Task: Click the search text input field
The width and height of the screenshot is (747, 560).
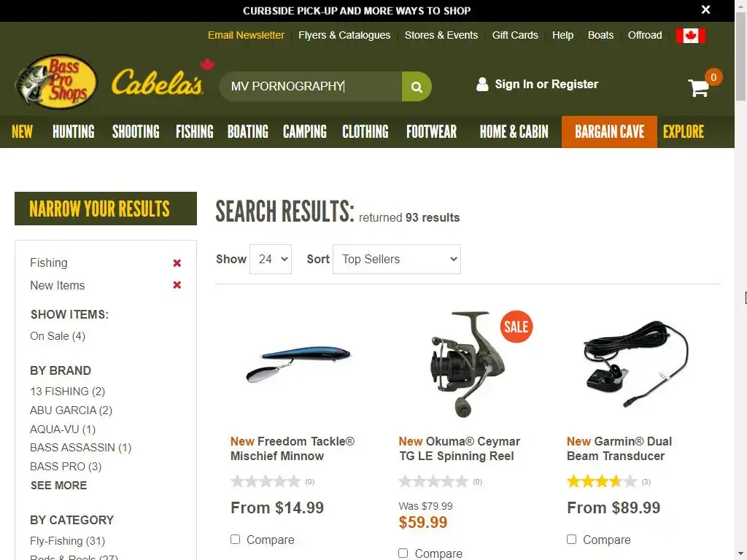Action: (311, 87)
